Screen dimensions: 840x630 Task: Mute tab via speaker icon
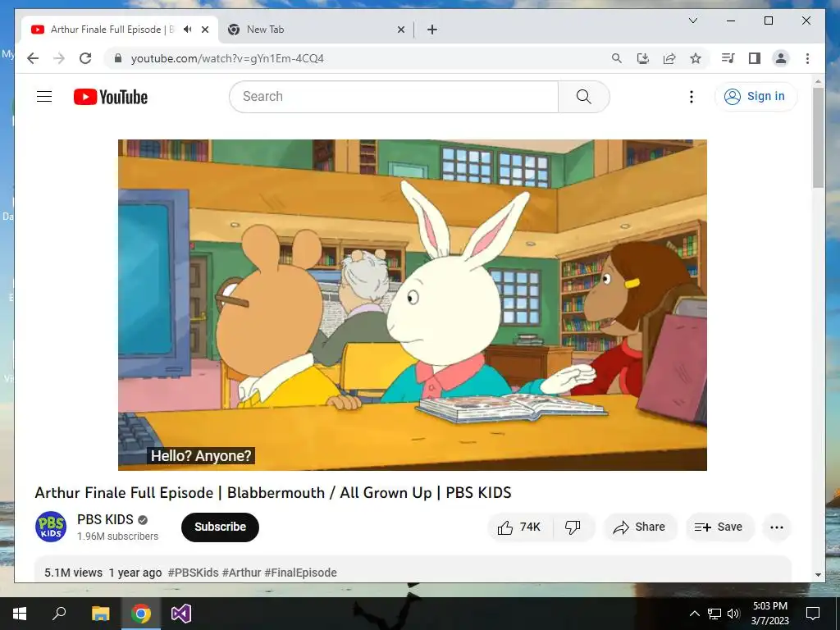[188, 30]
